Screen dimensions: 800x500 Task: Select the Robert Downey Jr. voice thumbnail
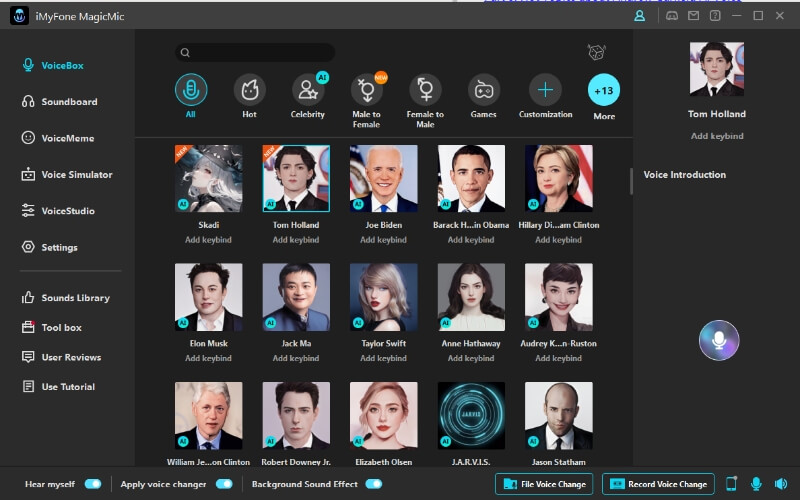pyautogui.click(x=296, y=415)
